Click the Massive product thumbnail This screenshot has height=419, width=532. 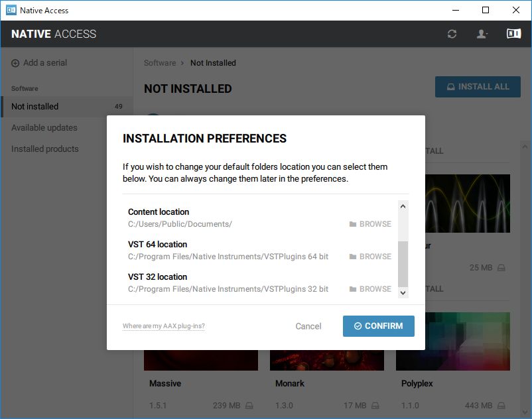tap(201, 361)
